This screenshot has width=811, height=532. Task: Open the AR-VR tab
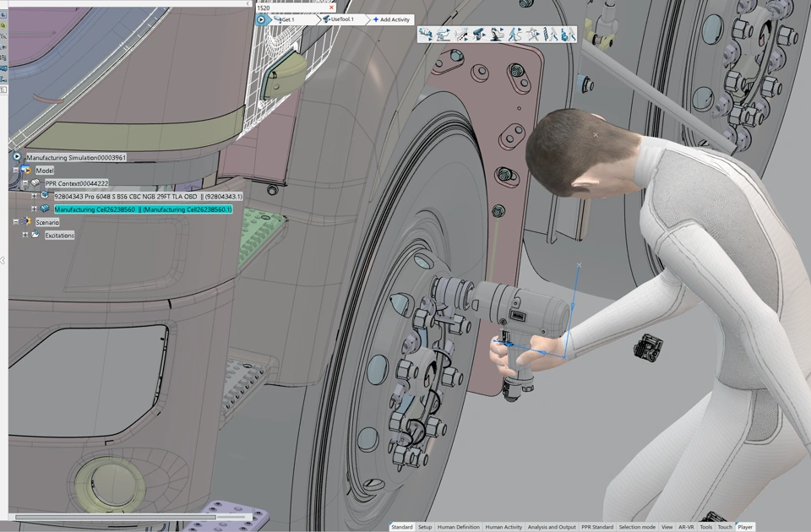pos(686,527)
